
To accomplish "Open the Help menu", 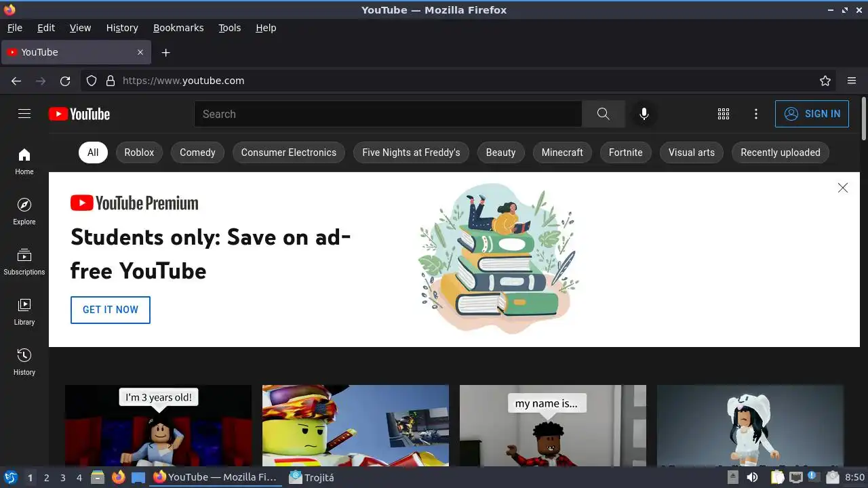I will [266, 28].
